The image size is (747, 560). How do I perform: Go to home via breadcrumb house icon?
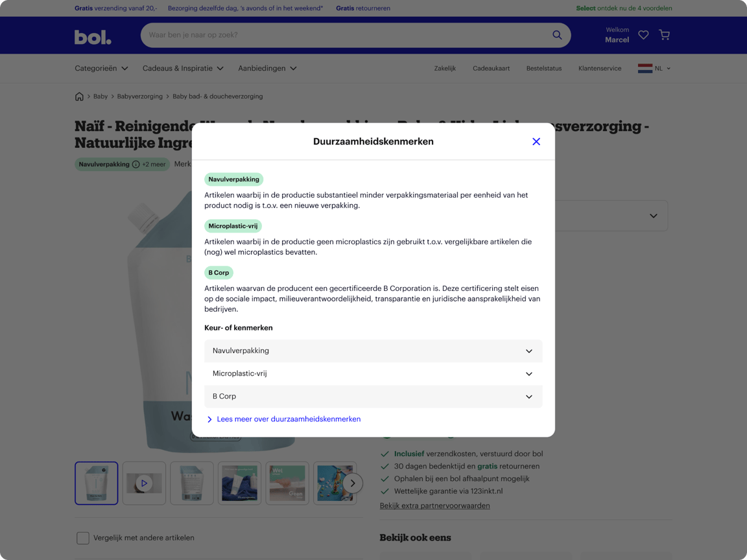point(79,96)
